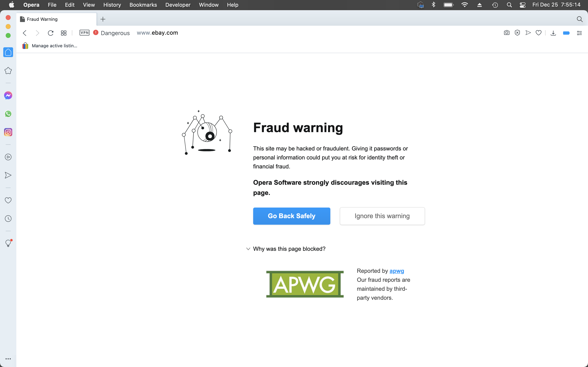
Task: Open sidebar setup three-dots menu
Action: 8,359
